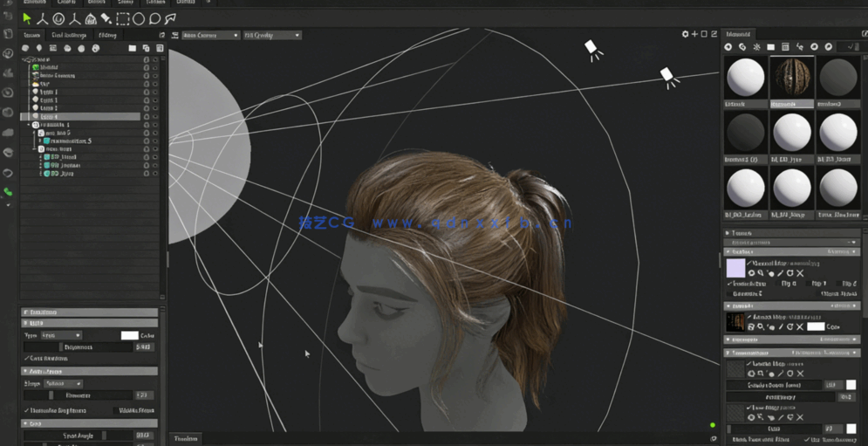Click the dashed rectangle marquee tool
Screen dimensions: 868x446
point(123,18)
